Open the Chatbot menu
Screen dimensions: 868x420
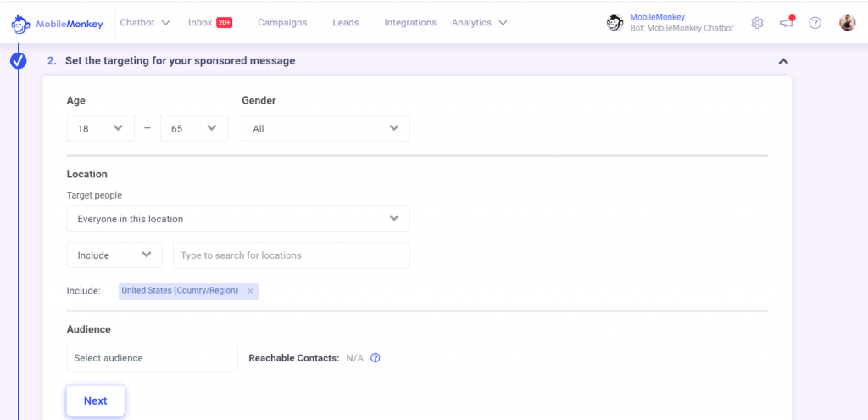pos(145,23)
